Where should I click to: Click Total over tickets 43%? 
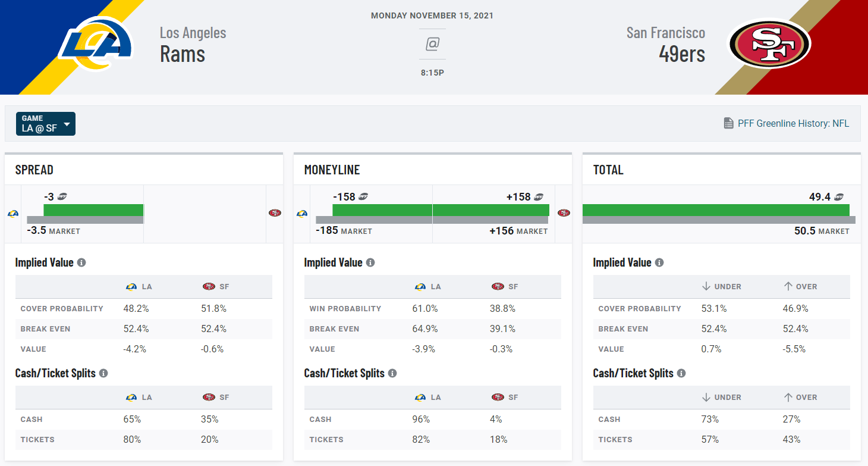(x=792, y=439)
